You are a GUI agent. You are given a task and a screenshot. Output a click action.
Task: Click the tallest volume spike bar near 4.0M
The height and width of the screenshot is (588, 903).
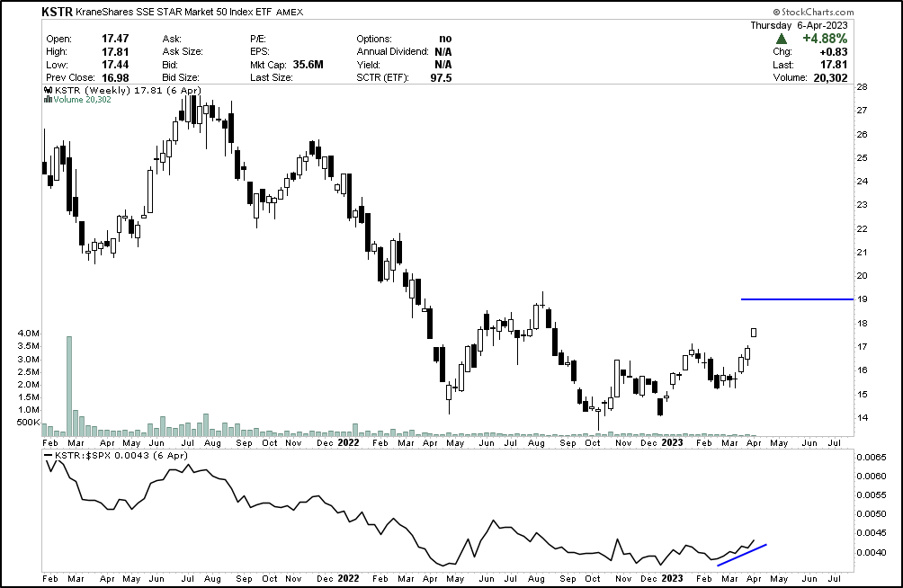(69, 386)
